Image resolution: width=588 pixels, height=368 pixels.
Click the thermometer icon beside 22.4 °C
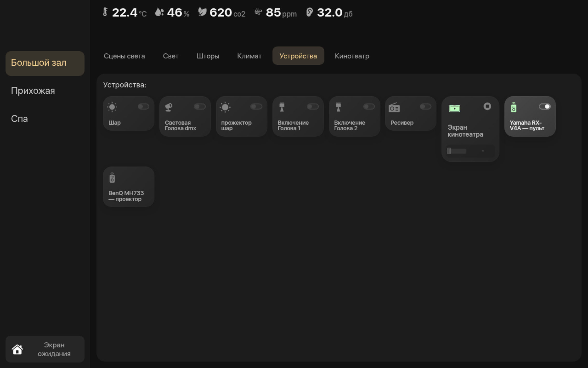(x=105, y=12)
